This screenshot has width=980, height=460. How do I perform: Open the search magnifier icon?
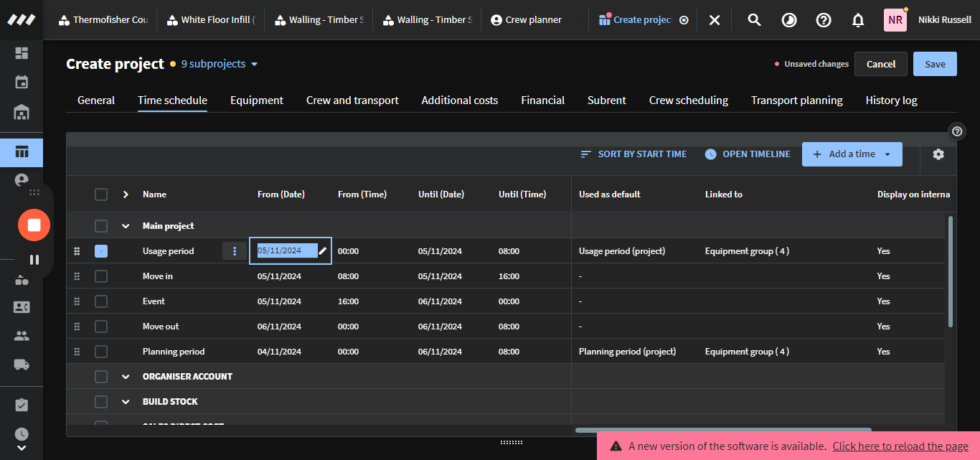point(754,20)
